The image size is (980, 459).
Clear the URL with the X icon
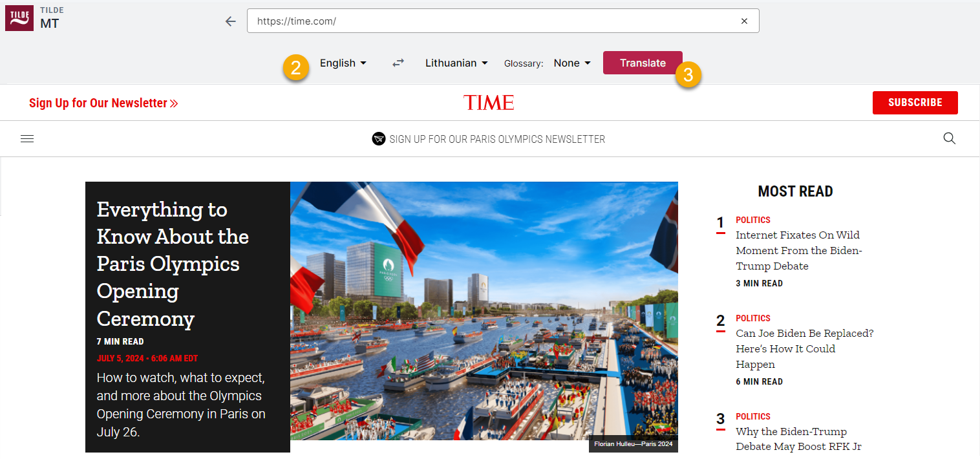[x=744, y=21]
